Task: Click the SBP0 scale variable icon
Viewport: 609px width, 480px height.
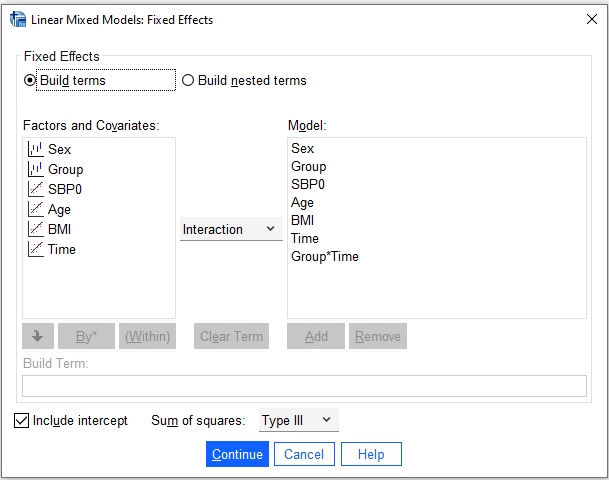Action: click(x=36, y=189)
